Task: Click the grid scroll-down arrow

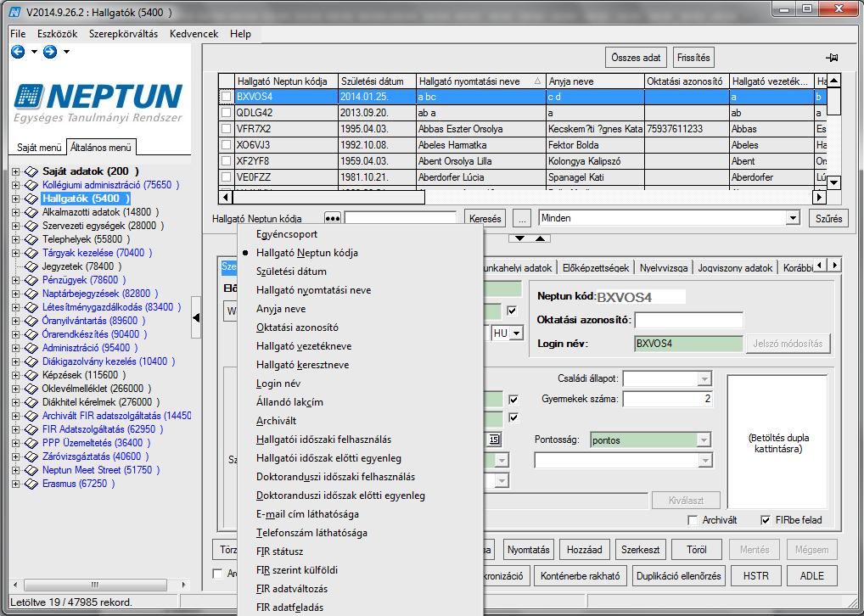Action: point(834,182)
